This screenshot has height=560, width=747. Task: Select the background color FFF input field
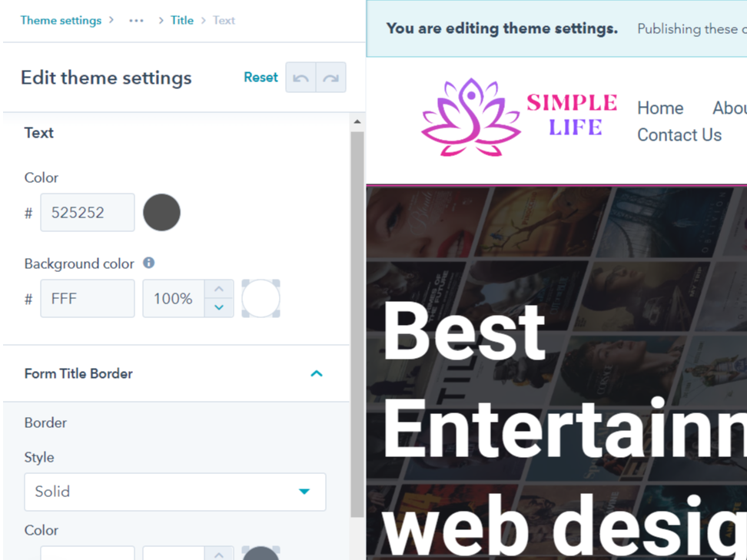87,298
